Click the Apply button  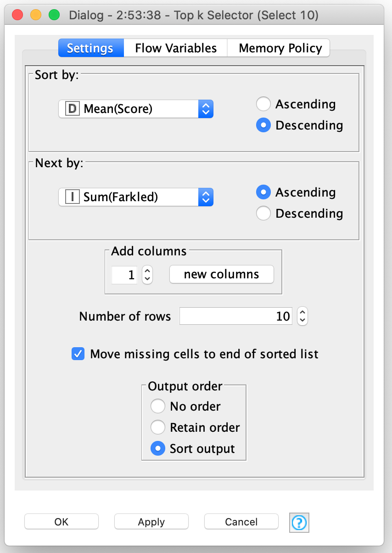click(151, 522)
